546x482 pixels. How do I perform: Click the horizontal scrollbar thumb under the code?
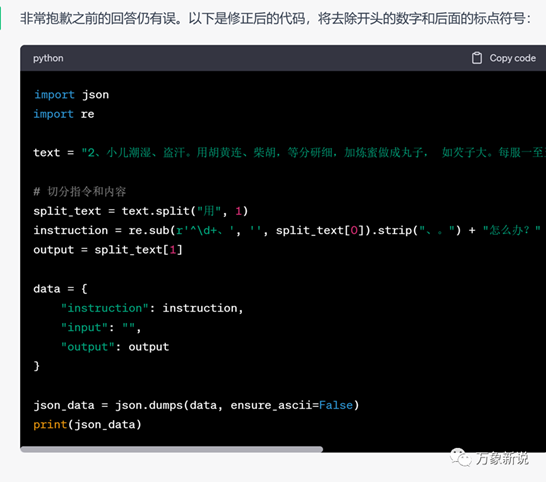click(x=172, y=449)
